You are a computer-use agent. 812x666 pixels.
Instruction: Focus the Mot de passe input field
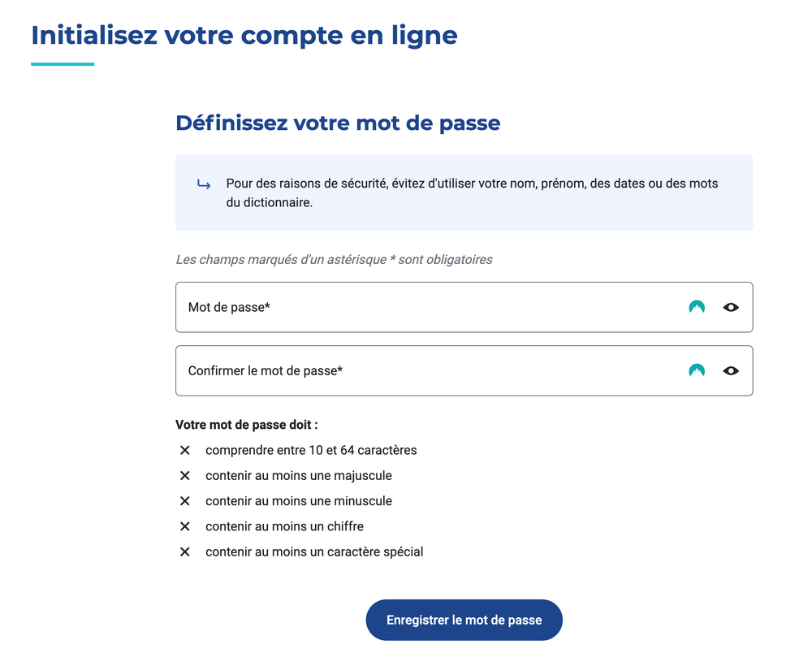click(x=464, y=307)
